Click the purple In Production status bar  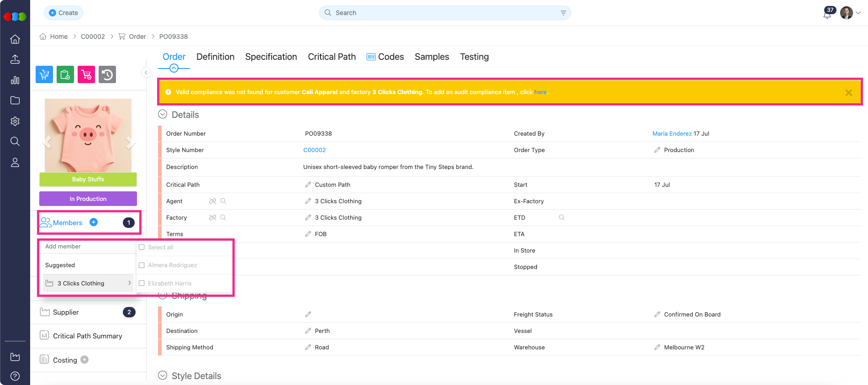88,199
